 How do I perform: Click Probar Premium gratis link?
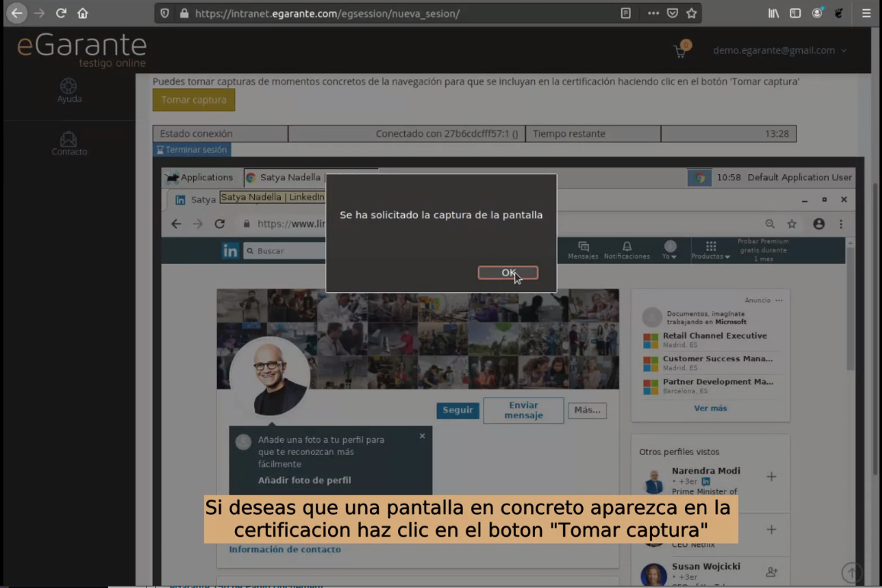click(763, 250)
